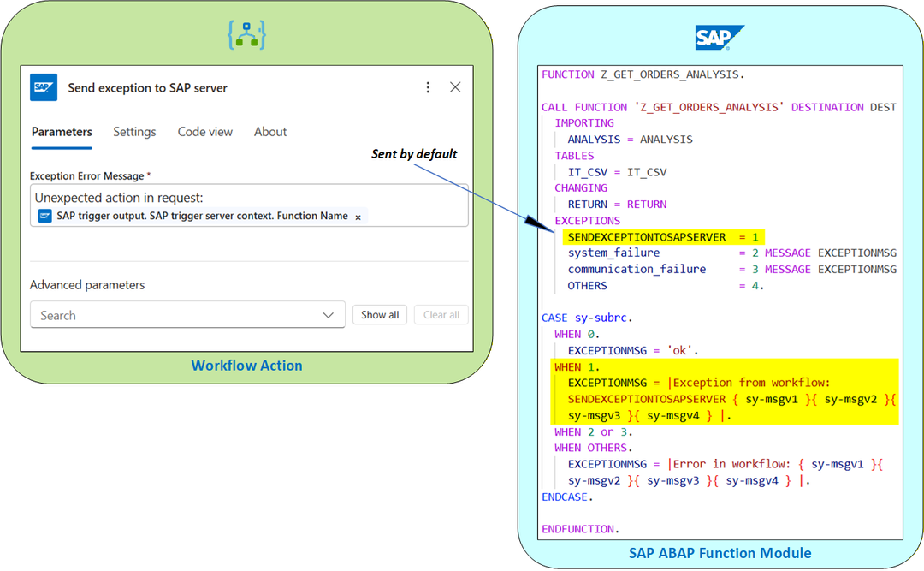Image resolution: width=924 pixels, height=571 pixels.
Task: Click the 'SAP ABAP Function Module' caption
Action: (720, 553)
